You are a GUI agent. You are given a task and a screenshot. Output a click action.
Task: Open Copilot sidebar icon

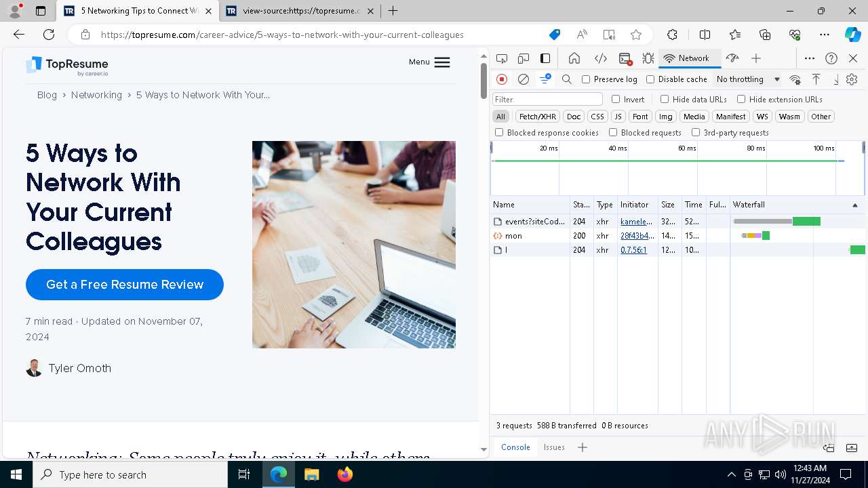[852, 35]
